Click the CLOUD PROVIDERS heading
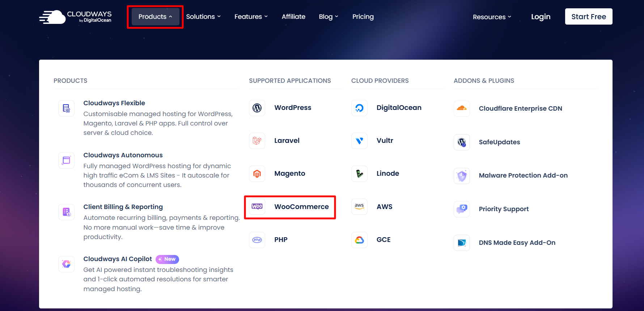This screenshot has width=644, height=311. (x=380, y=81)
